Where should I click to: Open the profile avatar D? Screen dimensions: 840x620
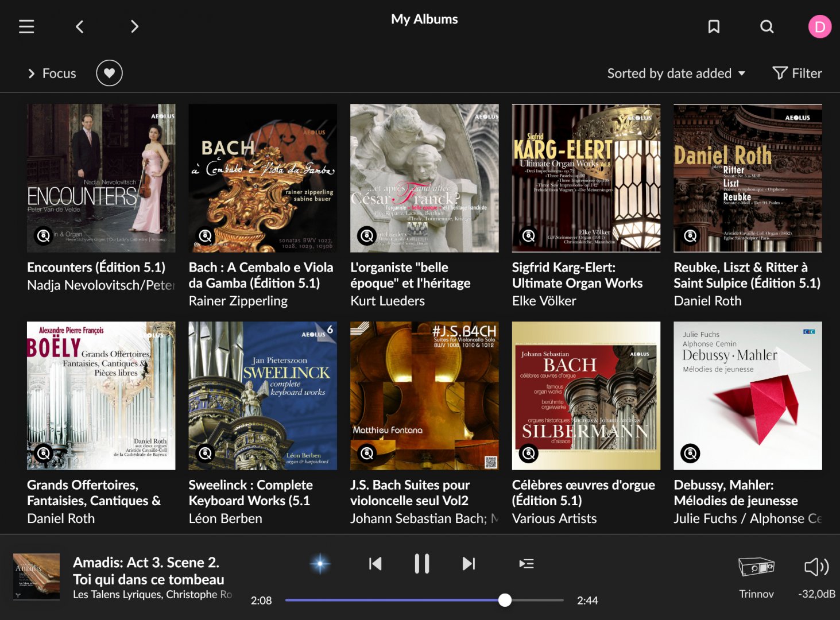tap(819, 26)
